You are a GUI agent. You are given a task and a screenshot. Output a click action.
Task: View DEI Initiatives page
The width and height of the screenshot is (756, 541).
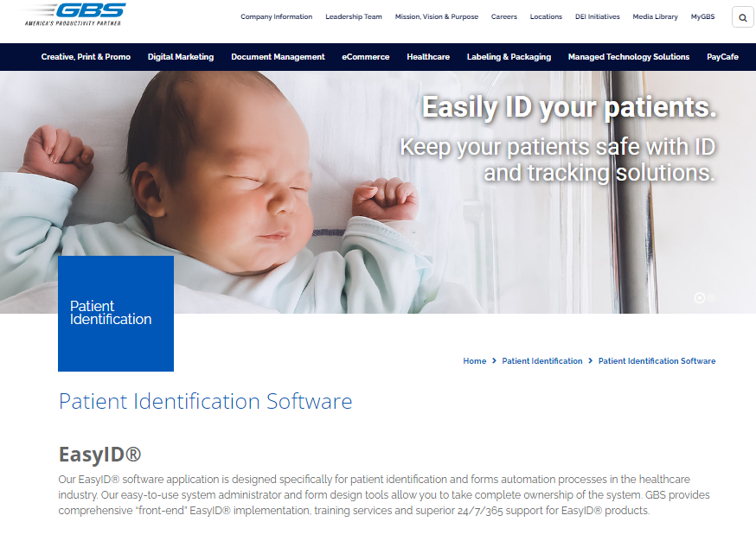[598, 16]
